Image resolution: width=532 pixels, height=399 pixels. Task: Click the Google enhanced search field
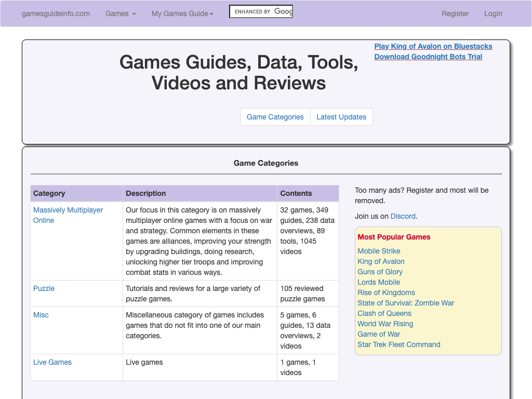261,11
